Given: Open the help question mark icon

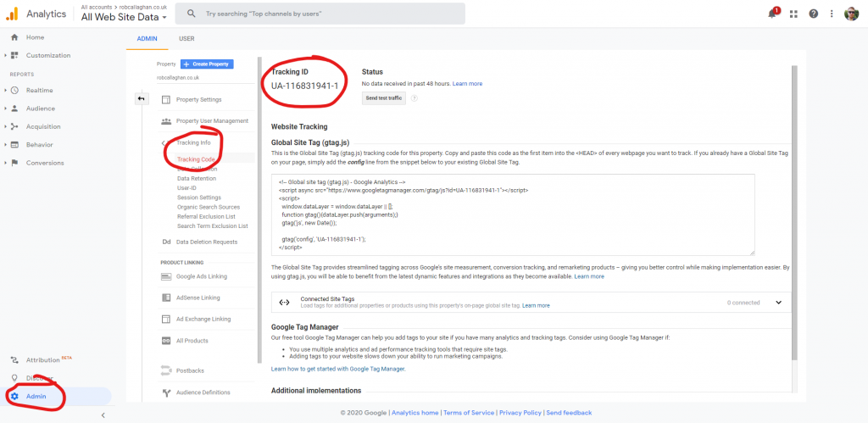Looking at the screenshot, I should [813, 14].
